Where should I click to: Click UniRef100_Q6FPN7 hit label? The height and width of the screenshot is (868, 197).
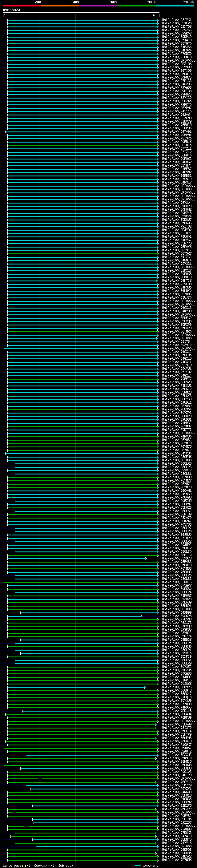176,504
